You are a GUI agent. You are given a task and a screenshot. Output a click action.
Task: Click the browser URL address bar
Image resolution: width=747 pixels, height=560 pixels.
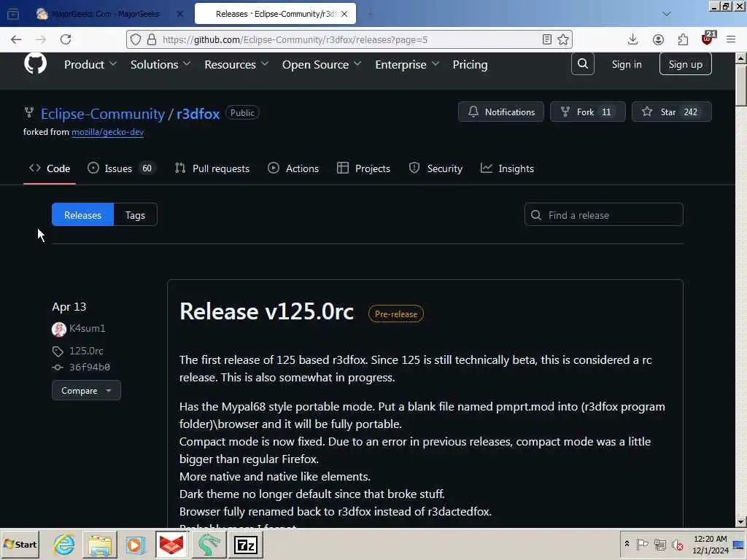tap(350, 39)
